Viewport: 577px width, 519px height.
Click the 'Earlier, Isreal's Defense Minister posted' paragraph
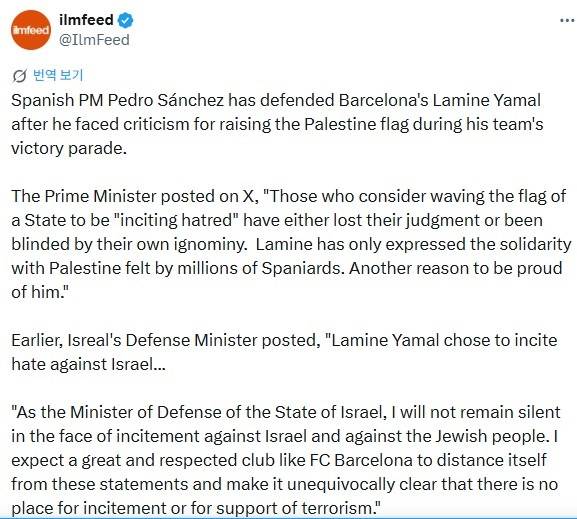284,352
